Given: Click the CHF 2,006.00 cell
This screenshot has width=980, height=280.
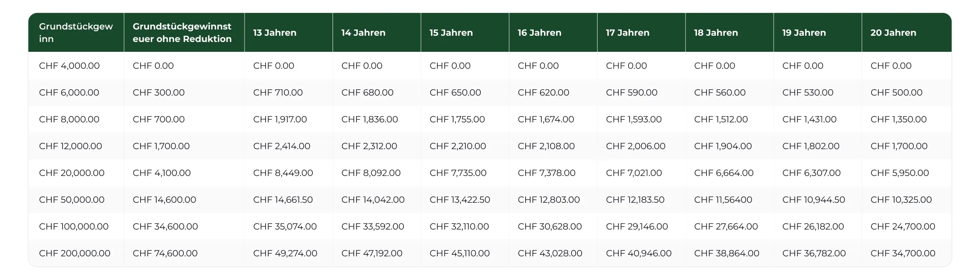Looking at the screenshot, I should coord(641,146).
